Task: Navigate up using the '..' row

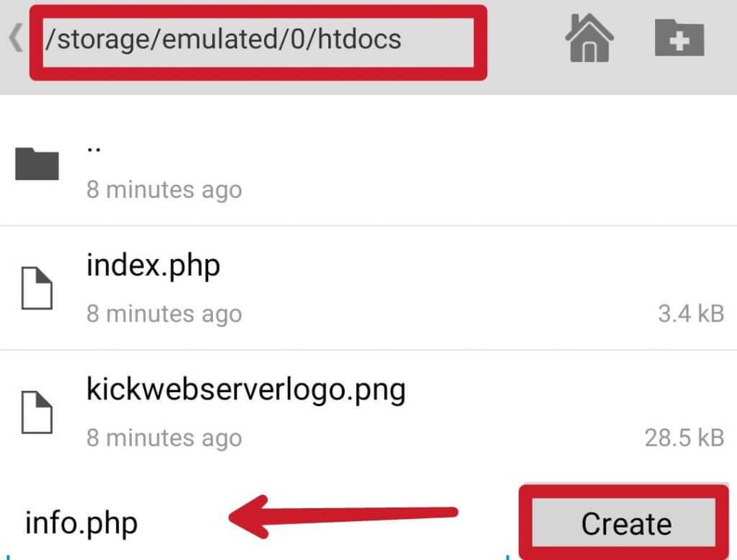Action: [x=92, y=164]
